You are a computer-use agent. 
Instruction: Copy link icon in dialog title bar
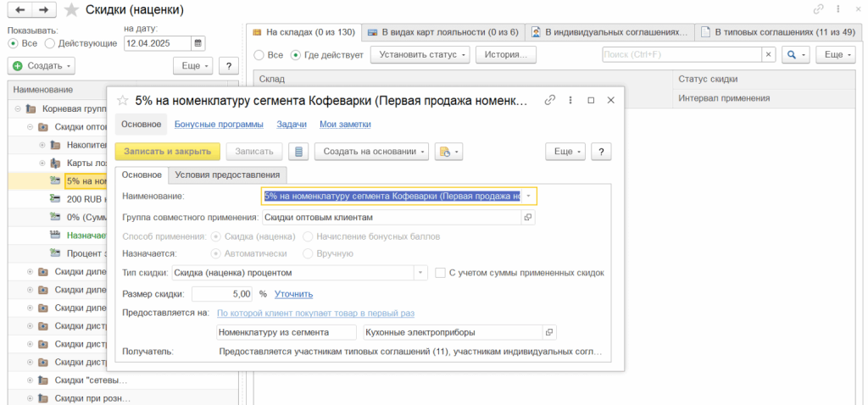pyautogui.click(x=549, y=100)
